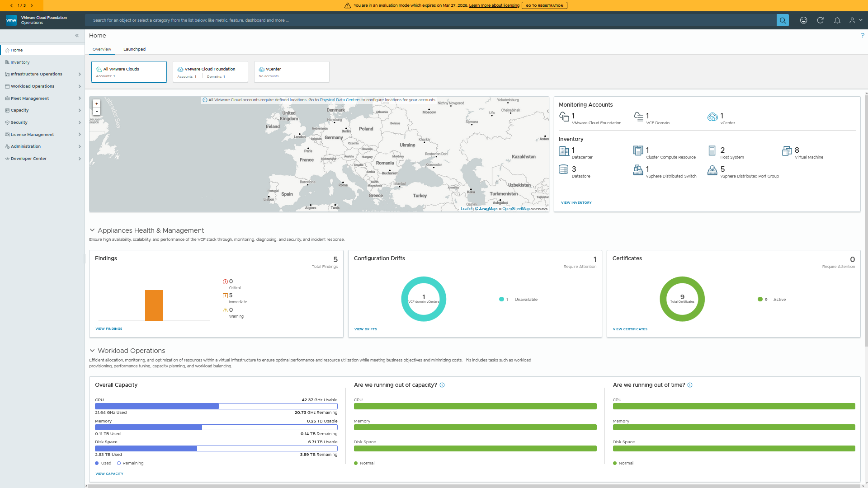Screen dimensions: 868x488
Task: Click the map zoom in button
Action: (x=96, y=103)
